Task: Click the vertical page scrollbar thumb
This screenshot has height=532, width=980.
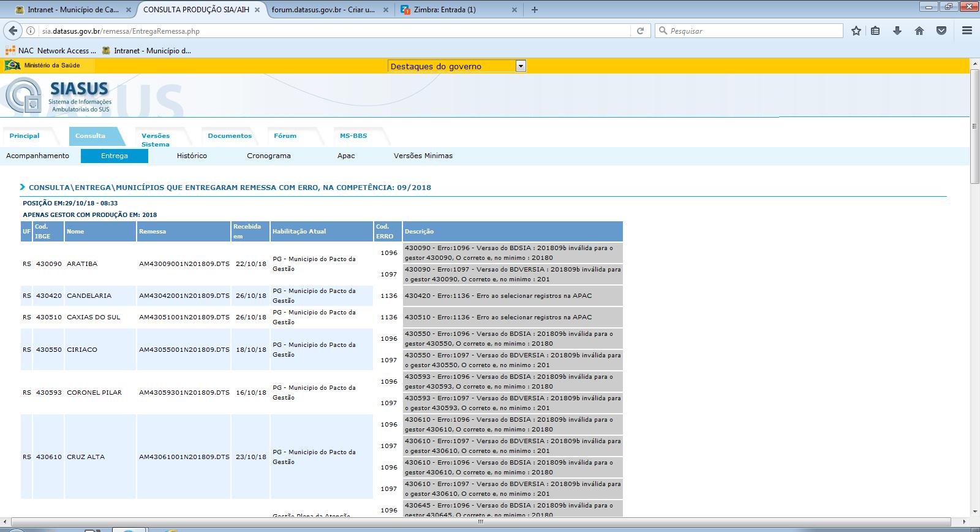Action: [974, 126]
